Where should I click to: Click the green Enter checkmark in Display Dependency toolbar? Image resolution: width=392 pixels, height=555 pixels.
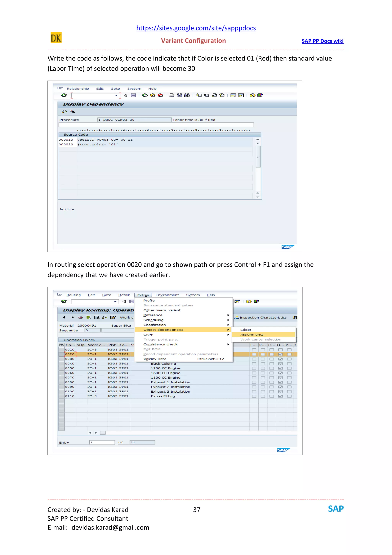(64, 95)
